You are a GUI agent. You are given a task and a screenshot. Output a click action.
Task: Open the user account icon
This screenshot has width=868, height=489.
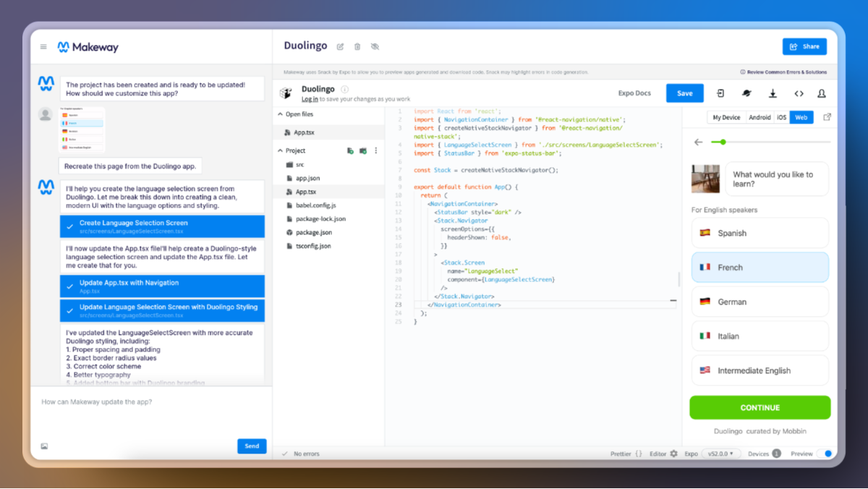coord(822,93)
